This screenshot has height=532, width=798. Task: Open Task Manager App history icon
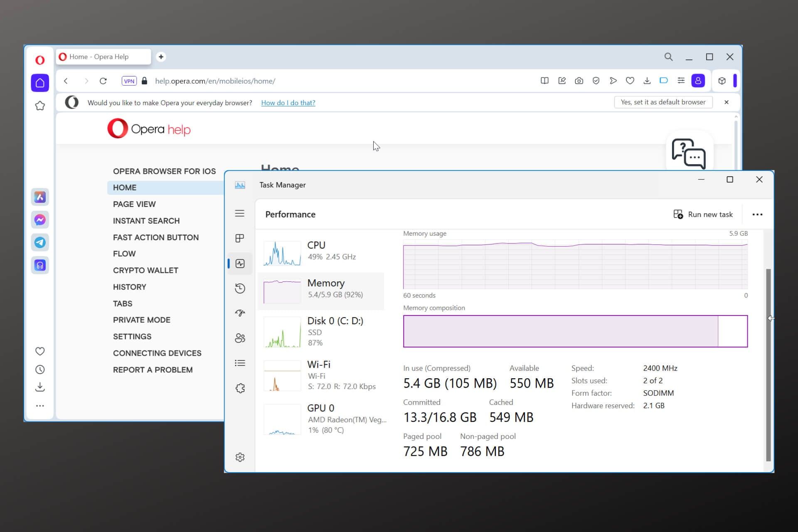click(x=240, y=288)
